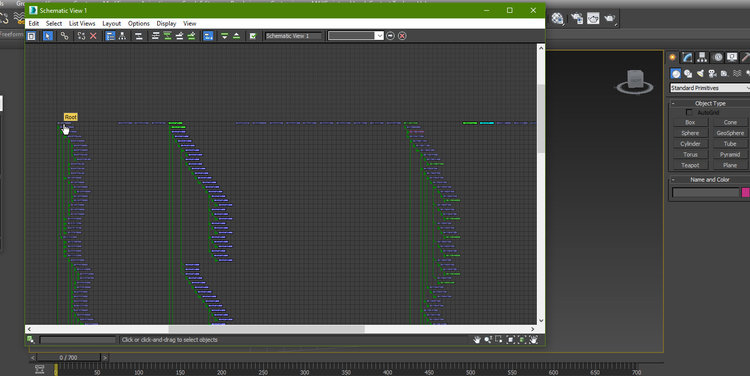Click the Arrange Children icon
750x376 pixels.
(155, 36)
